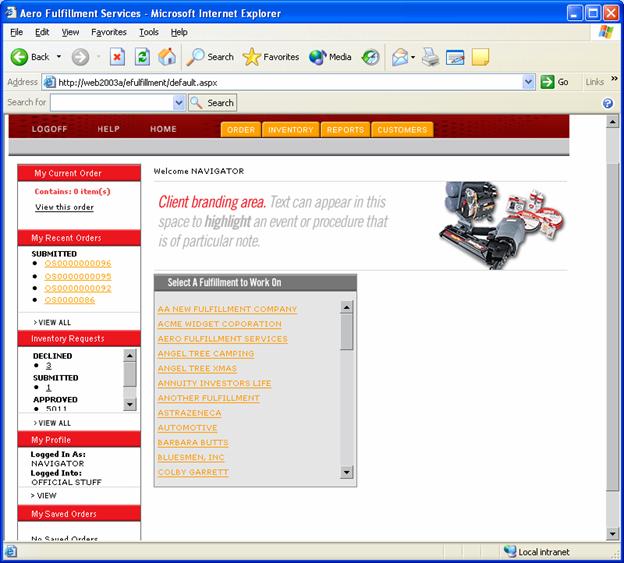
Task: Click the address bar URL field
Action: click(x=290, y=82)
